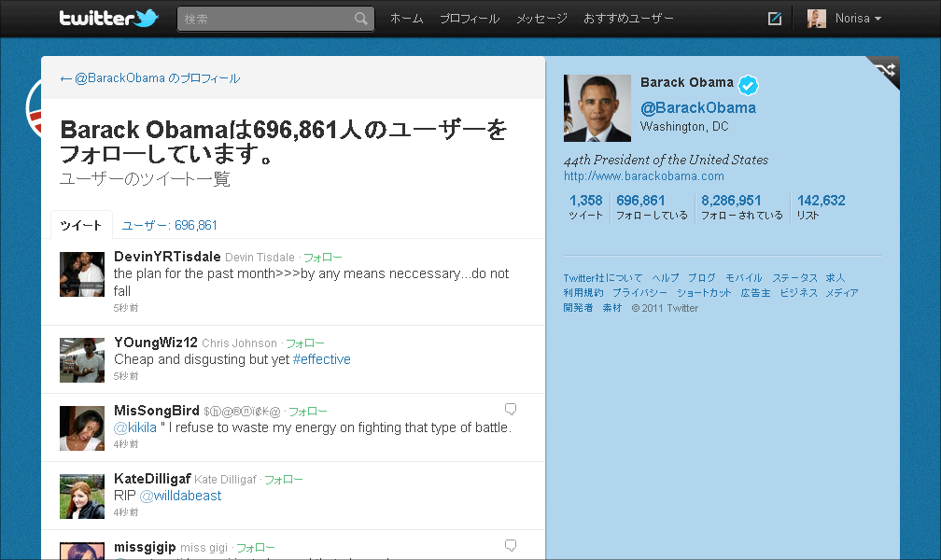Click the shuffle icon in panel corner
This screenshot has height=560, width=941.
(x=887, y=70)
